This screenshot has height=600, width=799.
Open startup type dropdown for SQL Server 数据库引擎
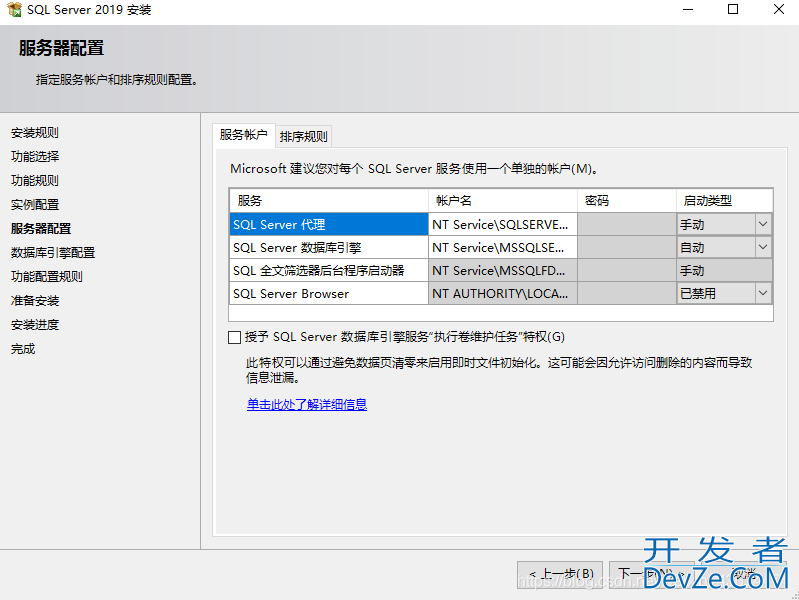point(762,247)
